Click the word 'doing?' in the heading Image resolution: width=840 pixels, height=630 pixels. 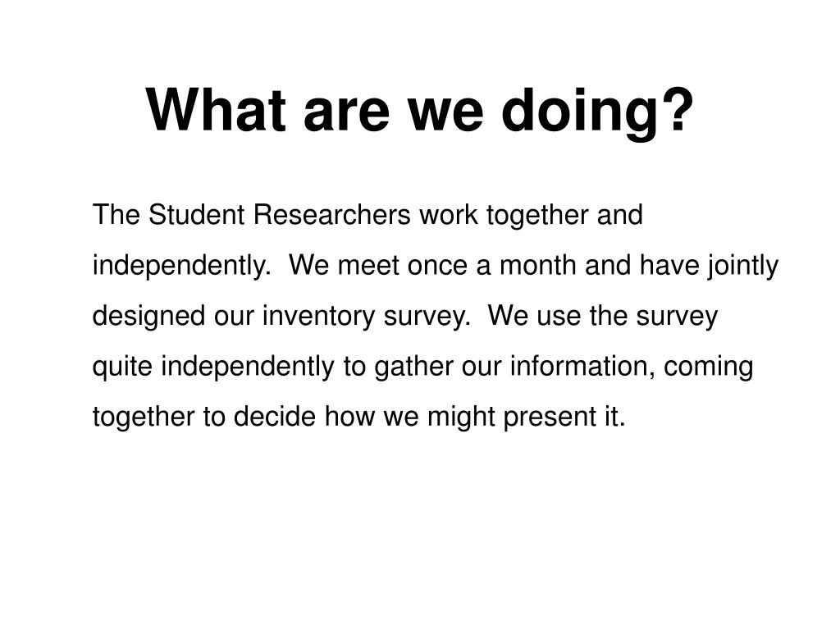[597, 112]
